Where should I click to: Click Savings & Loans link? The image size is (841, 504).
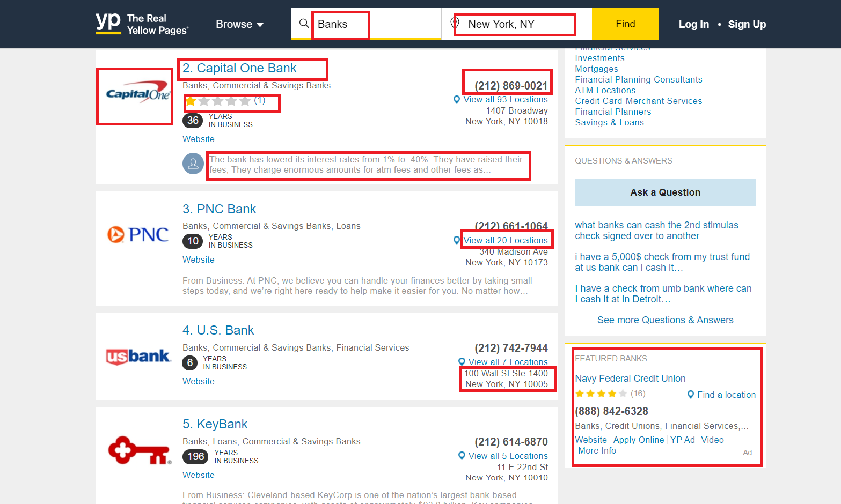609,122
